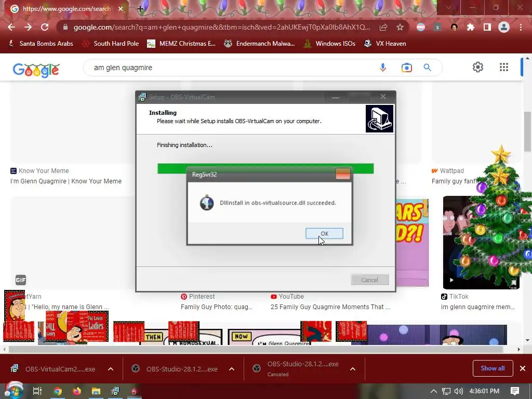
Task: Open MEMZ Christmas bookmark
Action: [x=181, y=44]
